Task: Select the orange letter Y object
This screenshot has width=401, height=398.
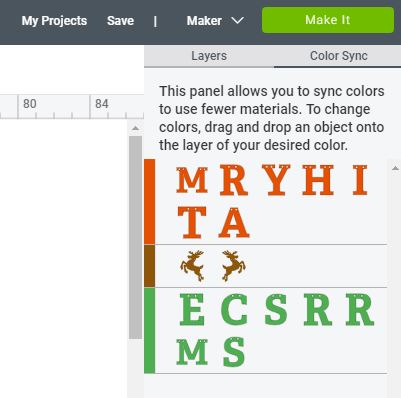Action: [x=276, y=180]
